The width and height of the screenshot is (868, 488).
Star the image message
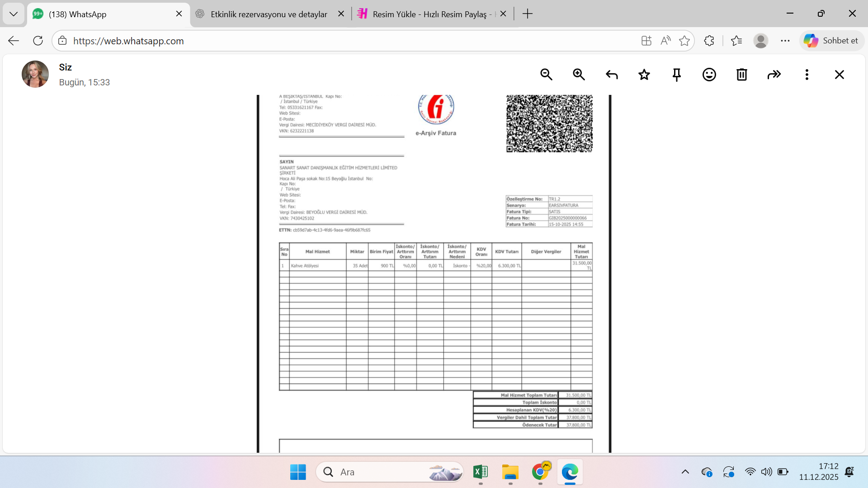(644, 75)
